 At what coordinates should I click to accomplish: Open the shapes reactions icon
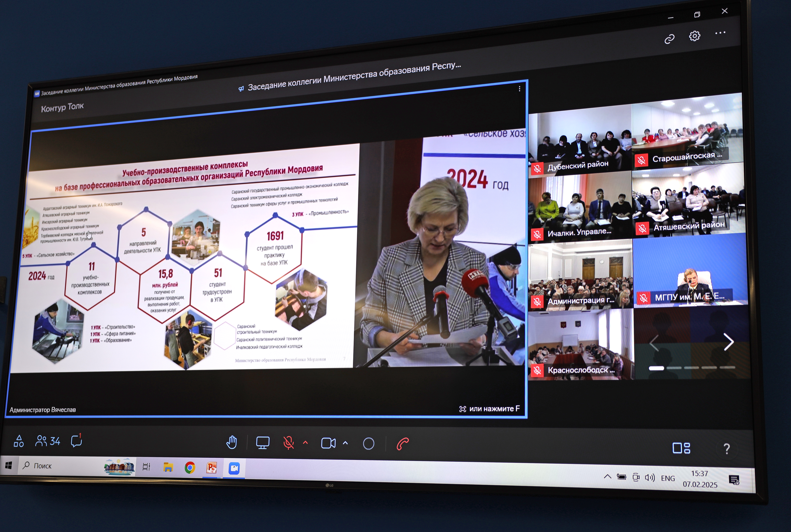coord(19,441)
